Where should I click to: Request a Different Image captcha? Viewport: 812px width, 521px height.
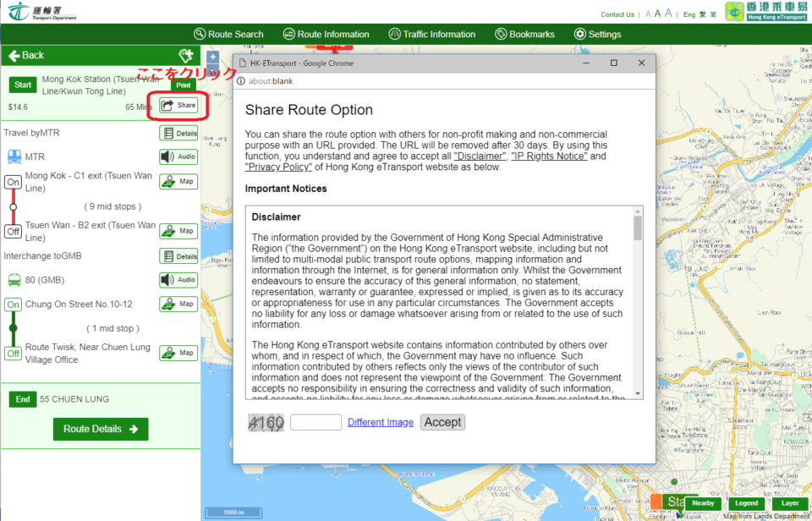click(x=381, y=422)
